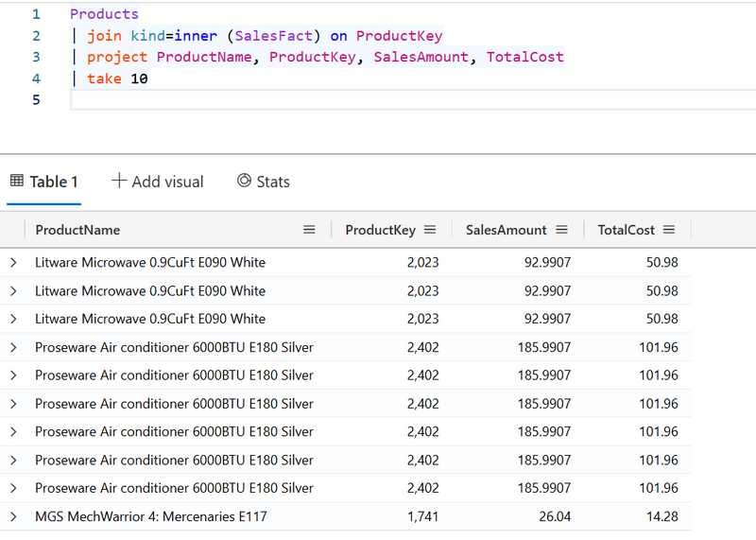Sort by the TotalCost column header
This screenshot has width=756, height=540.
tap(627, 230)
